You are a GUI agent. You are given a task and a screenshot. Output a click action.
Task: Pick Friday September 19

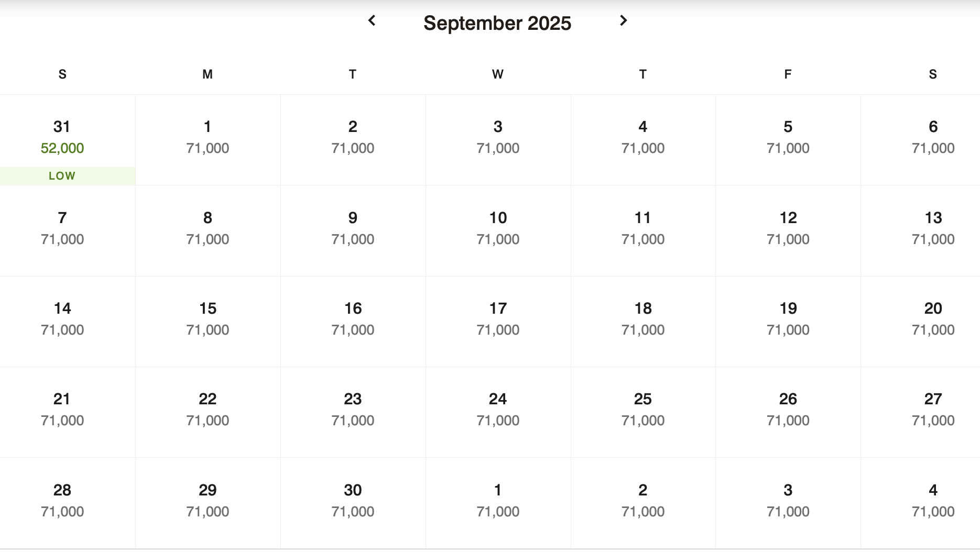pos(788,319)
